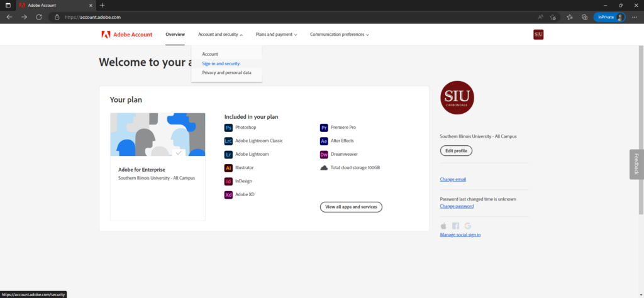
Task: Reload the page with refresh icon
Action: [x=39, y=17]
